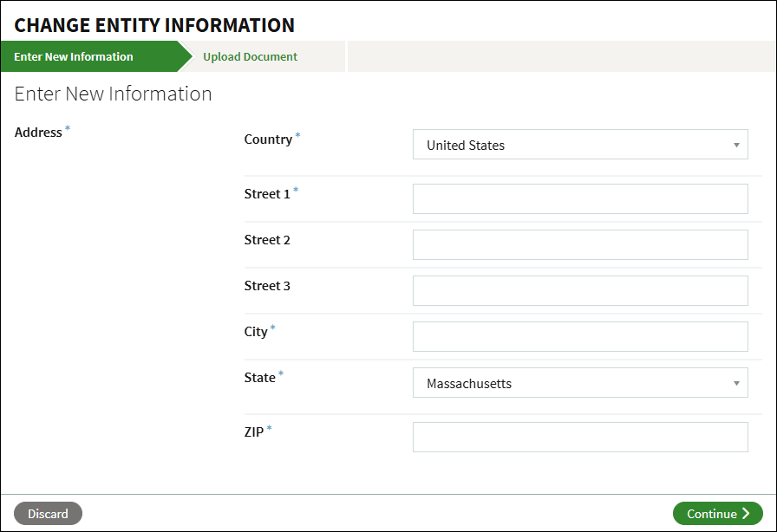Click the Country field label
This screenshot has width=777, height=532.
(x=268, y=139)
